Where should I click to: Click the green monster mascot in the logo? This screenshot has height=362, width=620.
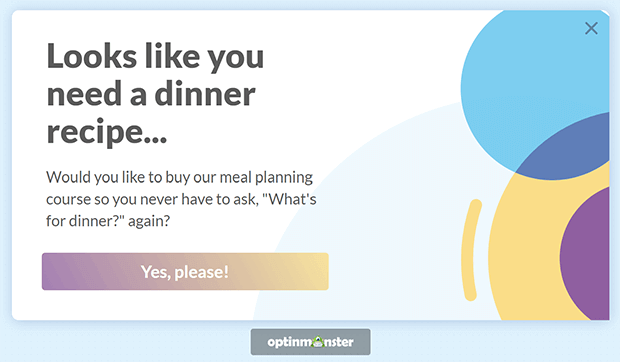(x=318, y=341)
